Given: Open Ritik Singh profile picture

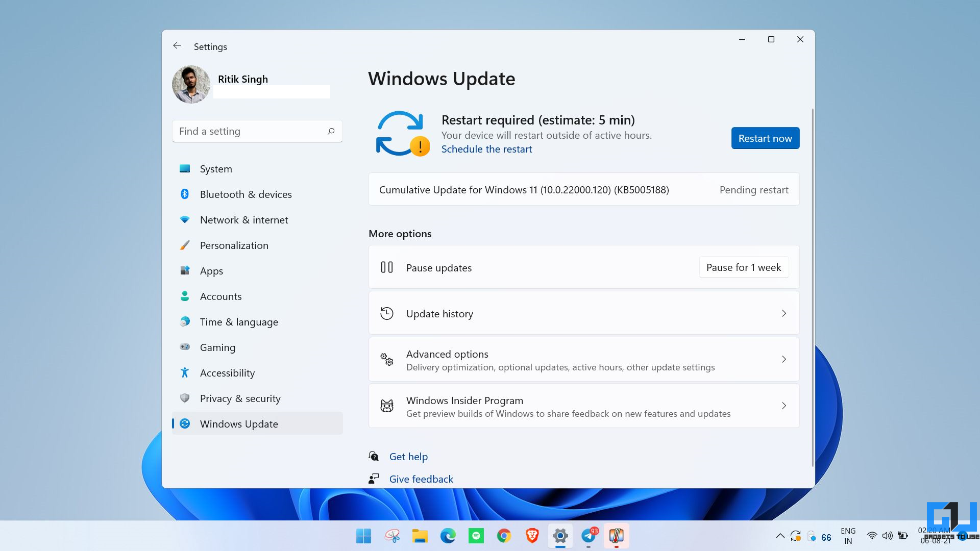Looking at the screenshot, I should coord(191,84).
